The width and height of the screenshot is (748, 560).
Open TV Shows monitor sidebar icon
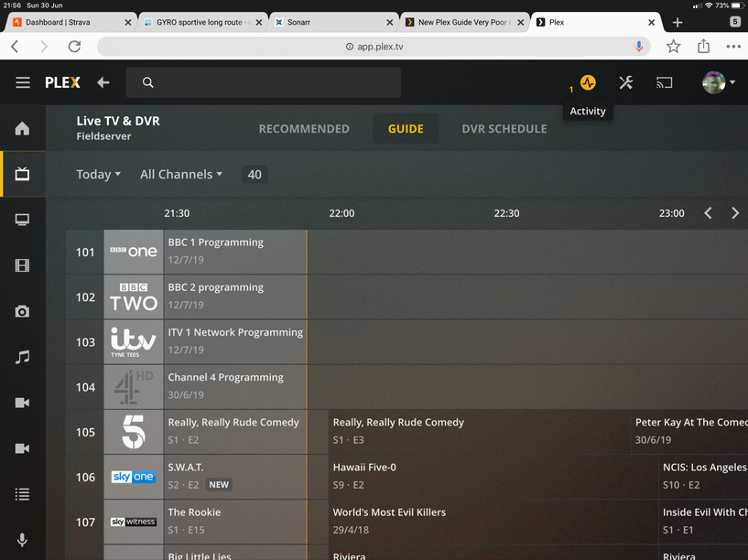click(22, 220)
